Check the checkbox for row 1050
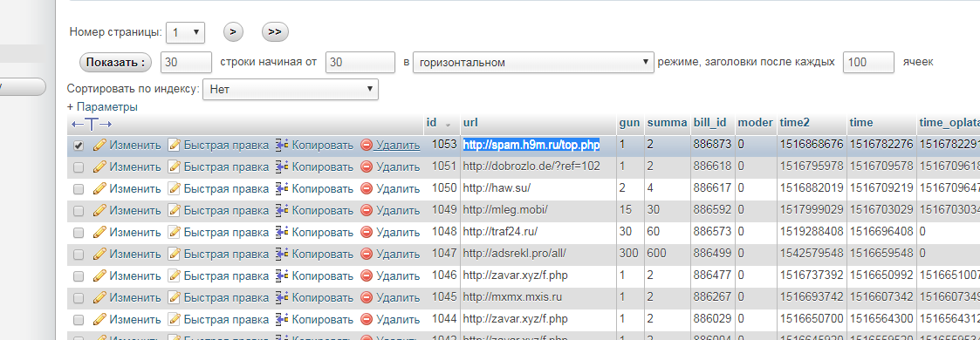 (79, 189)
